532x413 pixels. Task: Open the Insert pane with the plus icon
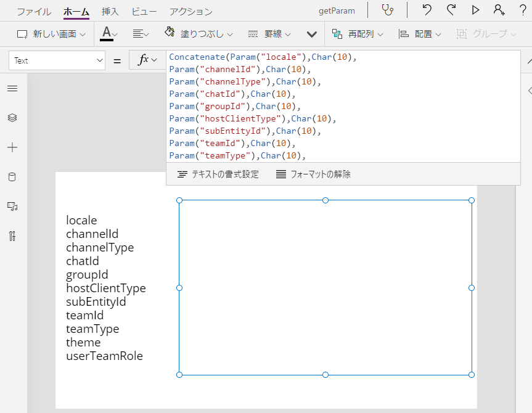(x=12, y=147)
